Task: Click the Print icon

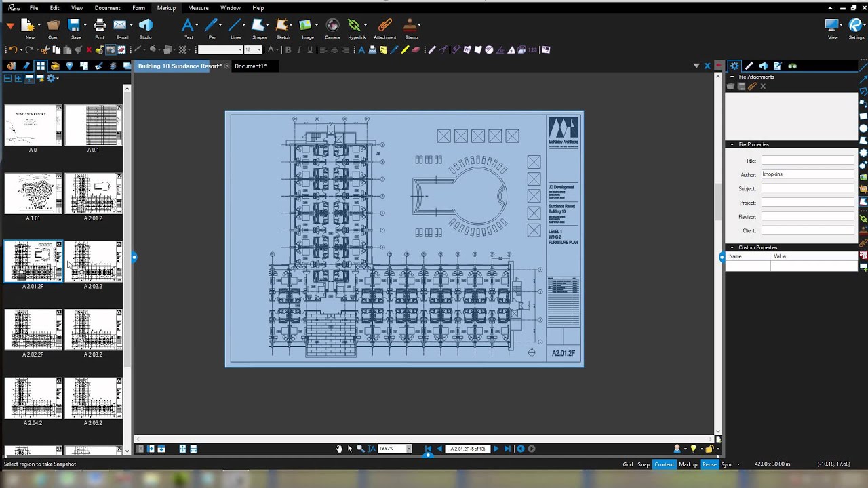Action: point(100,26)
